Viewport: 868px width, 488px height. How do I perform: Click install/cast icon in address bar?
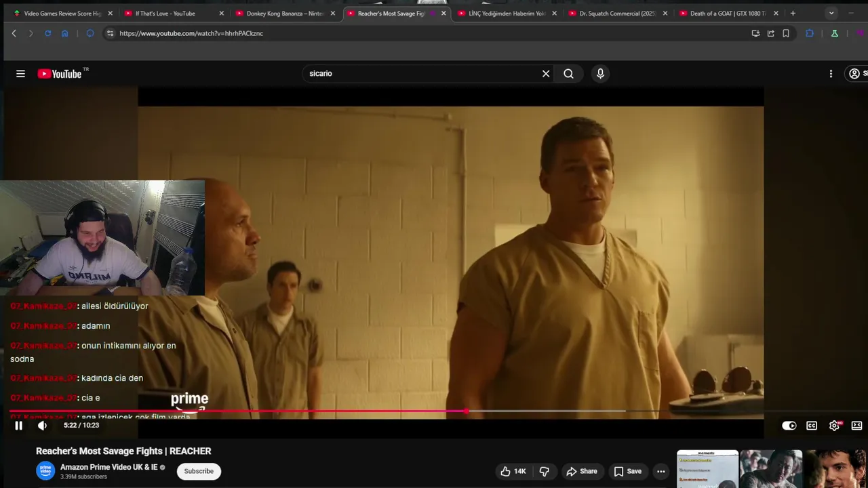755,33
